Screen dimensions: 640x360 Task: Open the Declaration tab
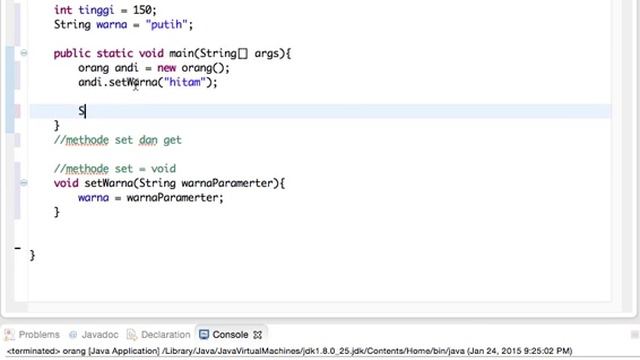[159, 335]
